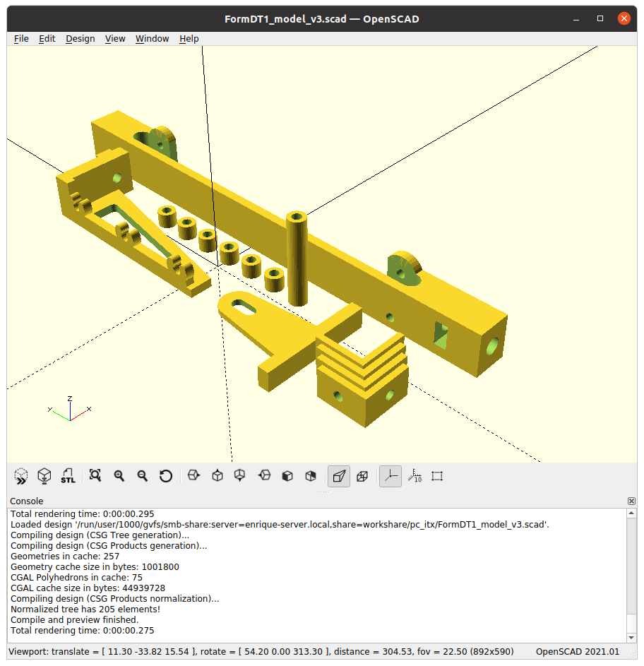The image size is (644, 666).
Task: Click the Loaded design file path line
Action: point(280,524)
